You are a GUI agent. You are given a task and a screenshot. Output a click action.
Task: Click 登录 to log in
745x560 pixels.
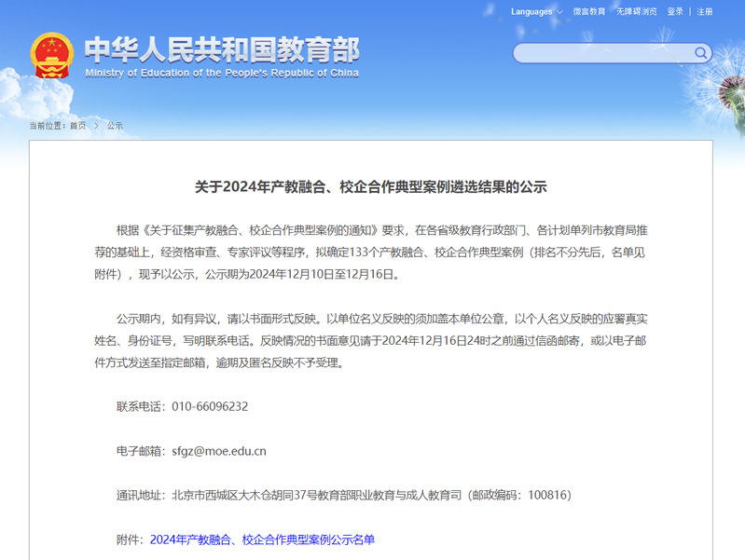point(675,12)
